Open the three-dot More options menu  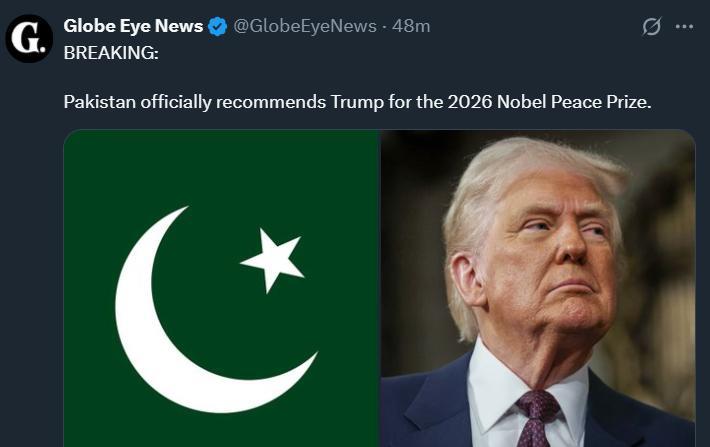coord(684,27)
